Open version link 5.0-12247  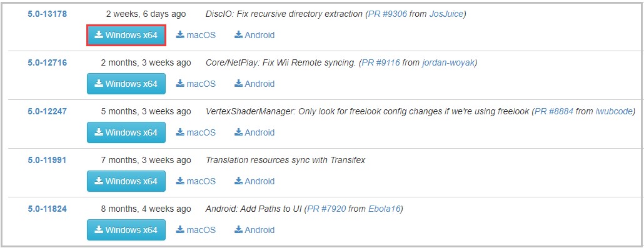click(x=48, y=112)
